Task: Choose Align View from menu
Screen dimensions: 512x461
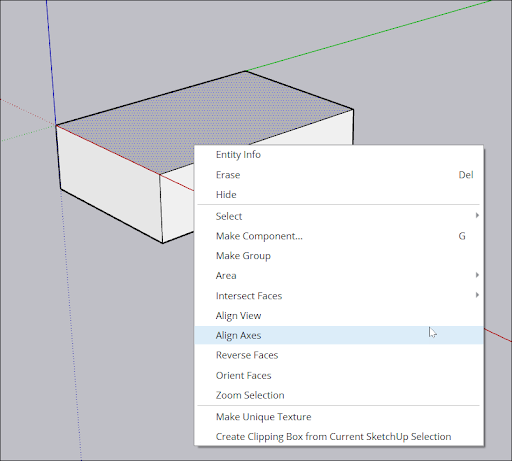Action: [338, 316]
